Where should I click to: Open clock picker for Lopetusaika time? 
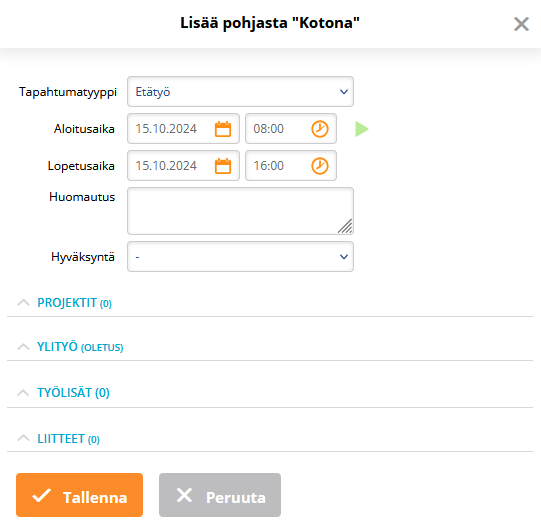[320, 166]
